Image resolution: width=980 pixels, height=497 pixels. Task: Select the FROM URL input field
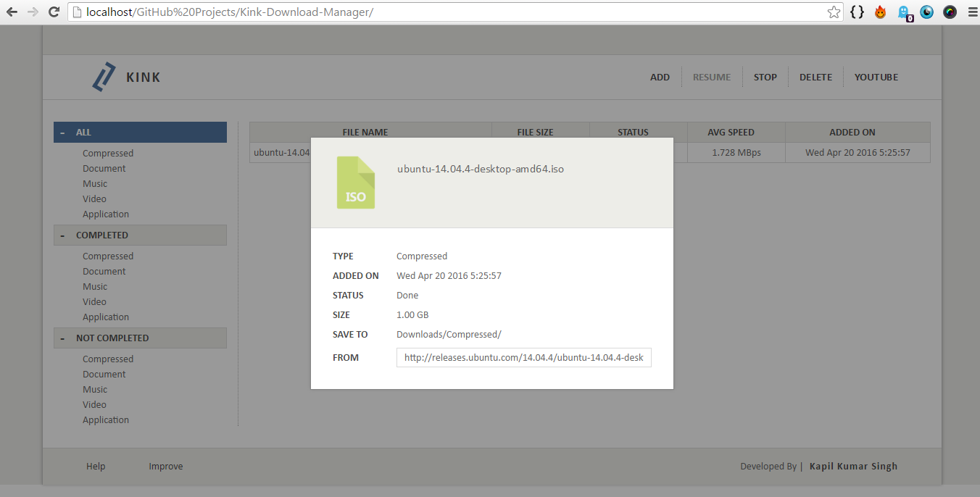point(523,357)
